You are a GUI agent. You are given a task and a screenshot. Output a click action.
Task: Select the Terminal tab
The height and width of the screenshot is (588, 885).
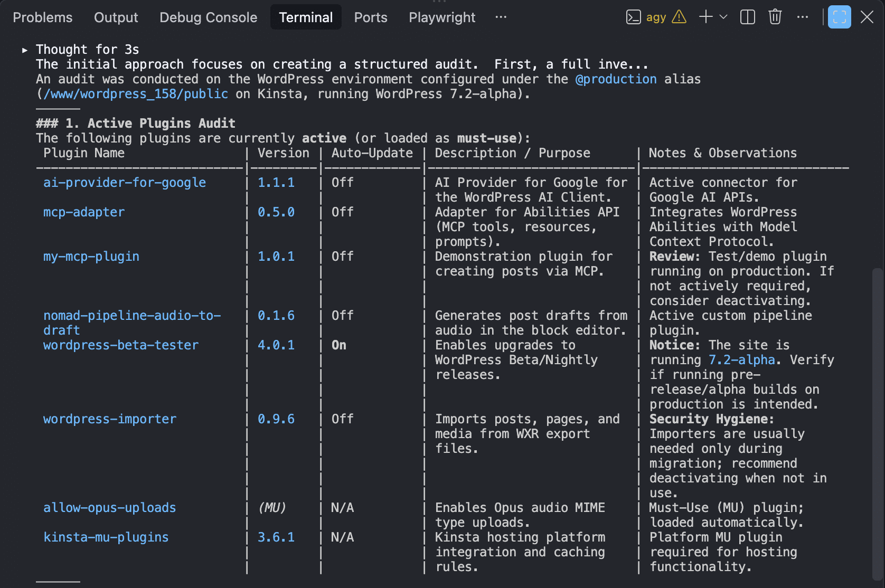coord(306,17)
